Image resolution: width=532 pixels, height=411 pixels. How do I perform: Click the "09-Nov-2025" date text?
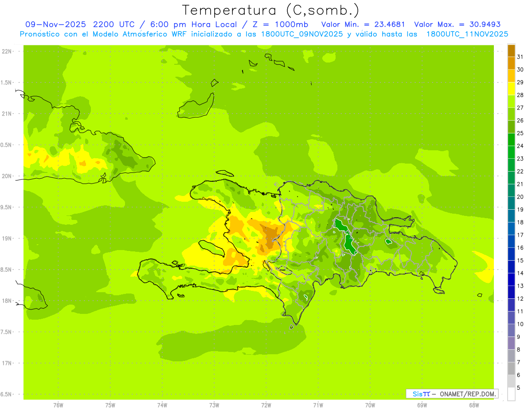[56, 24]
